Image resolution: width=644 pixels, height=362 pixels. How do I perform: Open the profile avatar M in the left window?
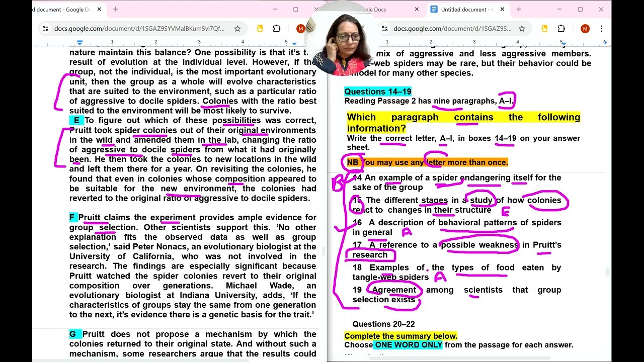(x=300, y=29)
